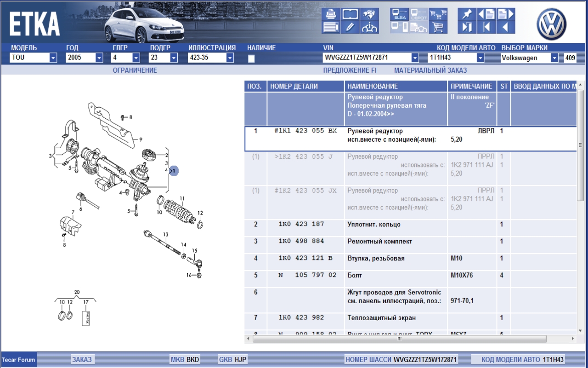The width and height of the screenshot is (588, 368).
Task: Open the ГОД dropdown showing 2005
Action: (99, 58)
